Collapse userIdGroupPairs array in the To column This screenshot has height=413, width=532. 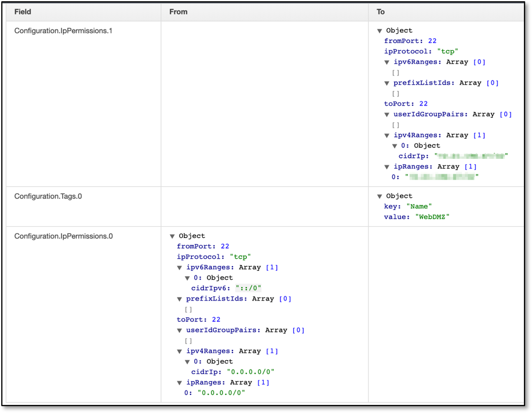point(387,115)
